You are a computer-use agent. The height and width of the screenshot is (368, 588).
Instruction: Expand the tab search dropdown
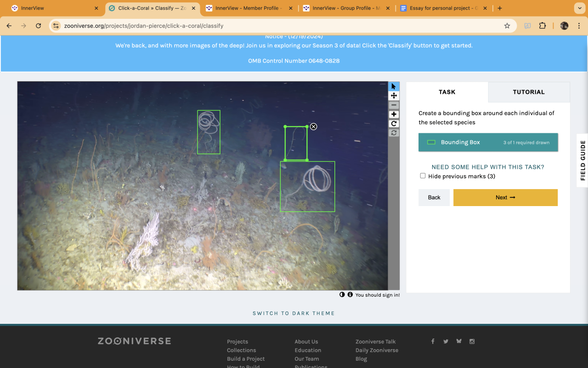click(x=579, y=8)
